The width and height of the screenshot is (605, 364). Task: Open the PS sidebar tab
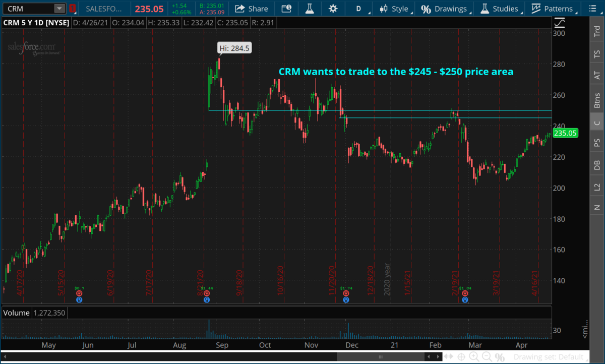597,143
